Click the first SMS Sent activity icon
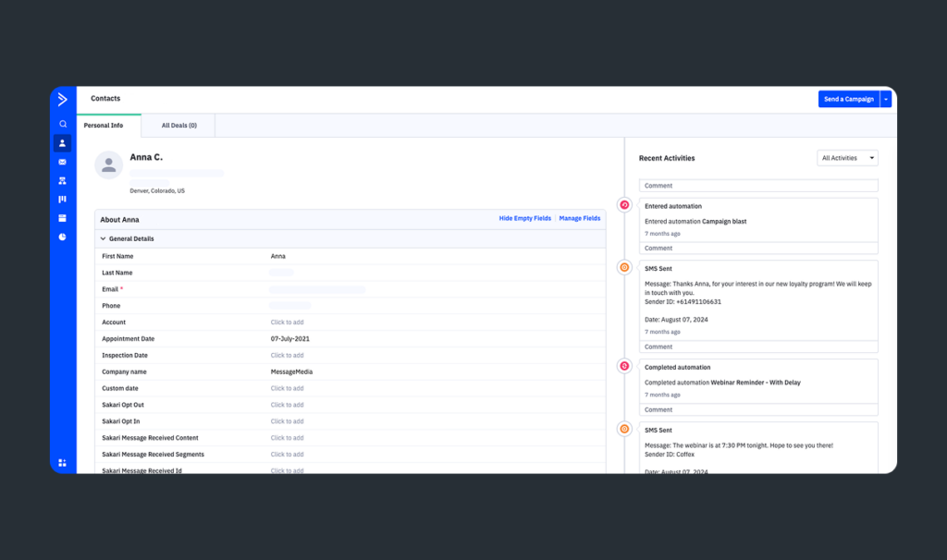 click(x=624, y=267)
